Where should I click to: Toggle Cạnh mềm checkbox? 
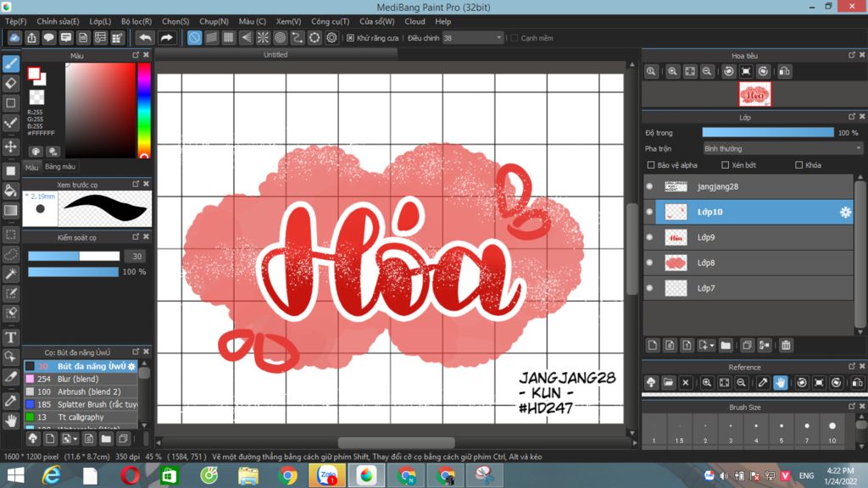pos(515,38)
